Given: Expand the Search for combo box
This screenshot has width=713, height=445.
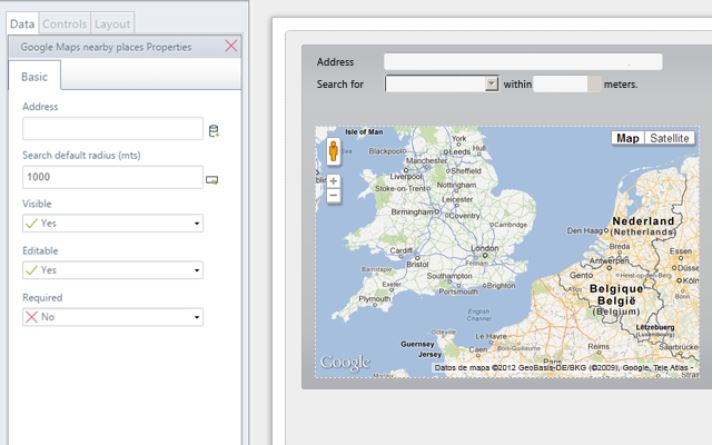Looking at the screenshot, I should [x=491, y=84].
